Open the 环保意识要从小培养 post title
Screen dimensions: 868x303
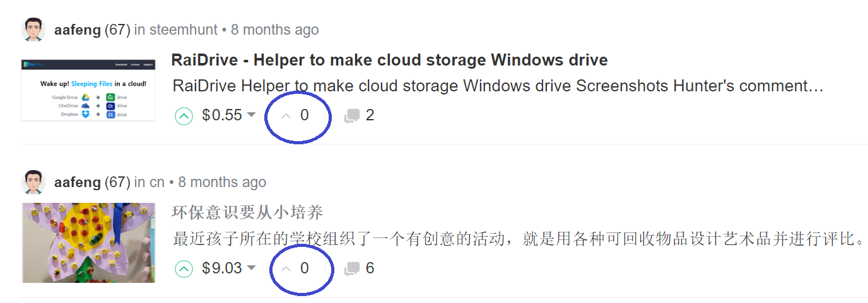247,212
